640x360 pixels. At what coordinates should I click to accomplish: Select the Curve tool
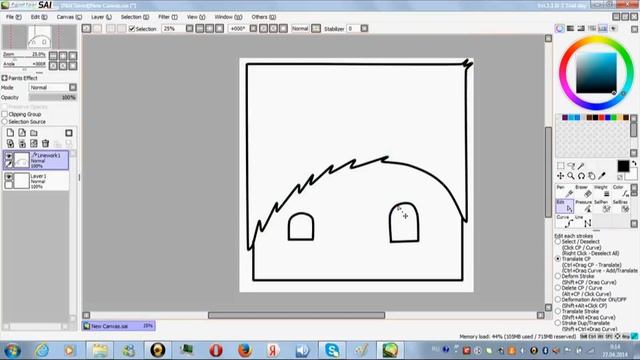[565, 221]
